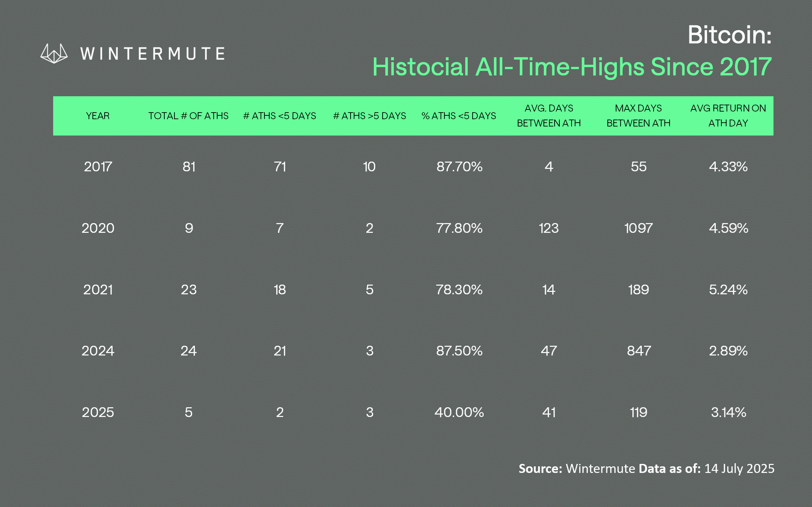Click the 77.80% percentage cell
Viewport: 812px width, 507px height.
tap(459, 228)
